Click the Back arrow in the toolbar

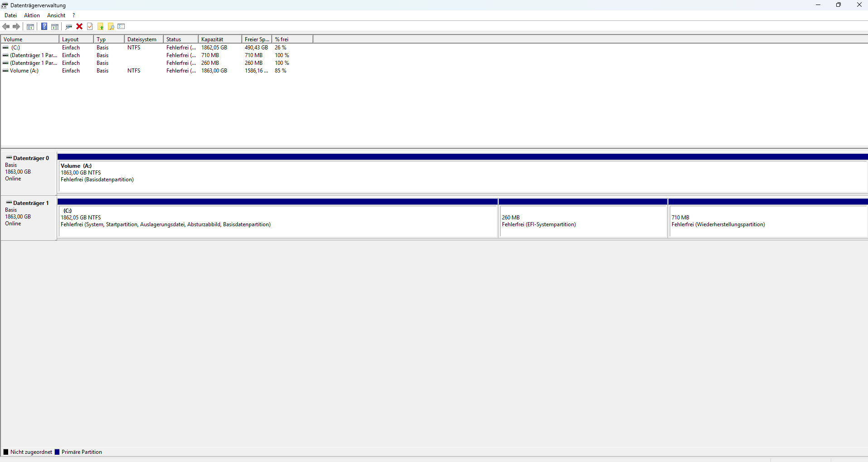(x=6, y=27)
